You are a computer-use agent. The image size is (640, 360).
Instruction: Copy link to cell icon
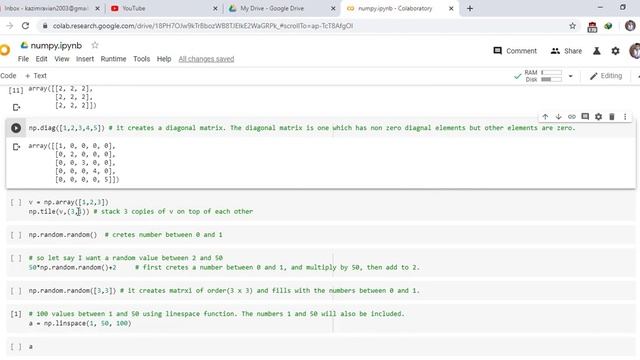(x=572, y=117)
